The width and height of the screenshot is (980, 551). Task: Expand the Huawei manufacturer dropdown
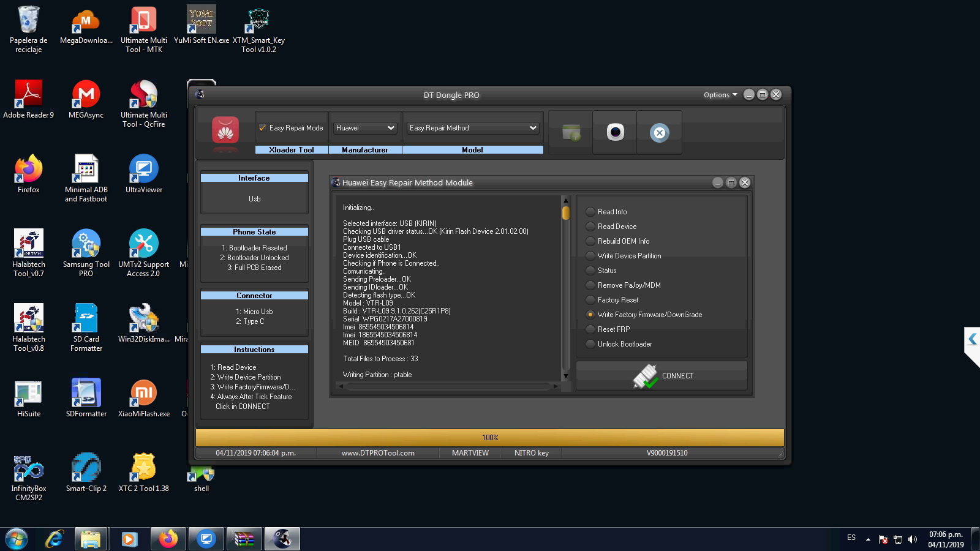365,128
